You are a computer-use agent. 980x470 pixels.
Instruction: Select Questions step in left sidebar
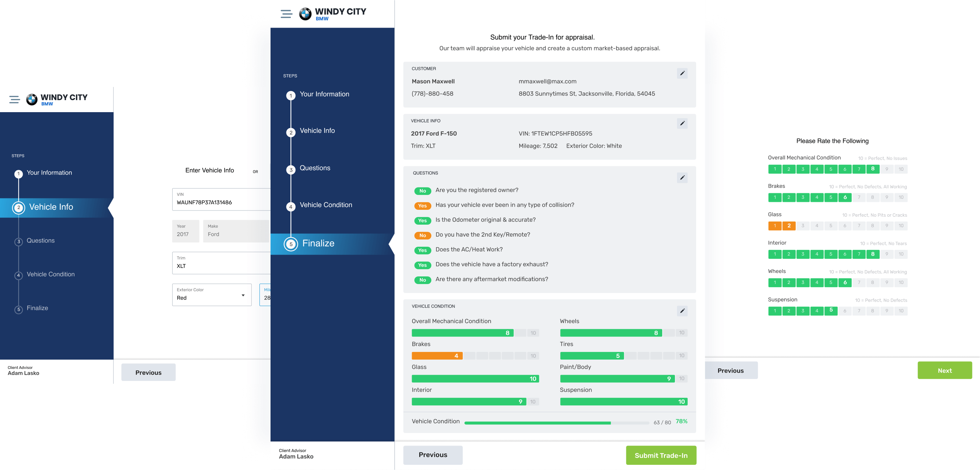[40, 241]
